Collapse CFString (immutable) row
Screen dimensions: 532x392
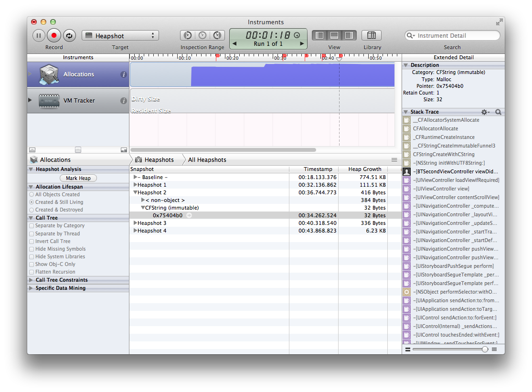point(143,208)
